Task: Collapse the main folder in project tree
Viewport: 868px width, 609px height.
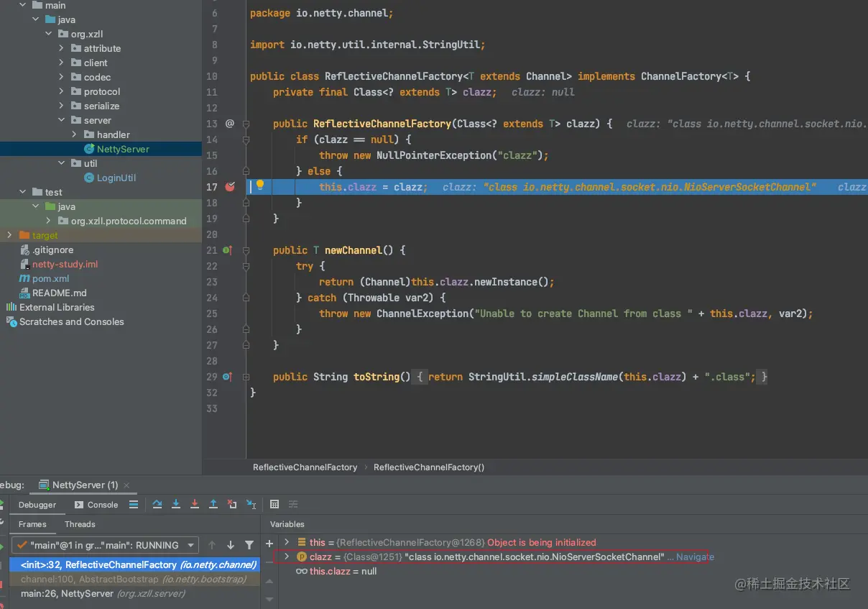Action: pyautogui.click(x=22, y=5)
